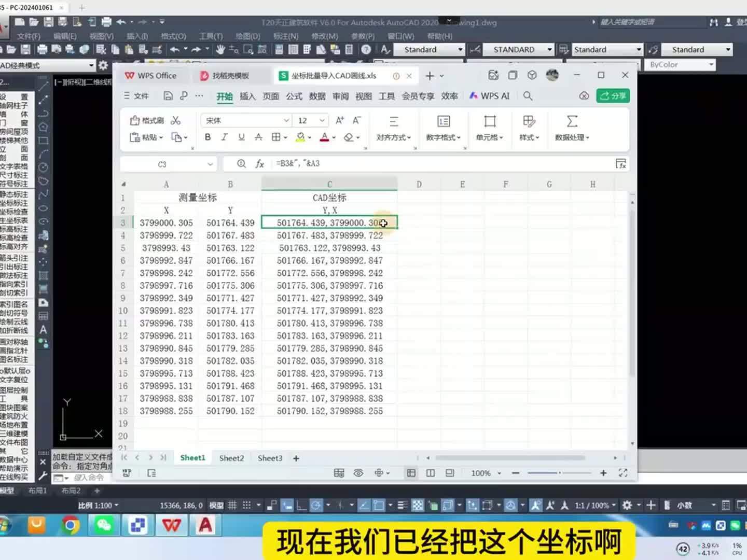The image size is (747, 560).
Task: Select cell D3 in the spreadsheet
Action: 419,222
